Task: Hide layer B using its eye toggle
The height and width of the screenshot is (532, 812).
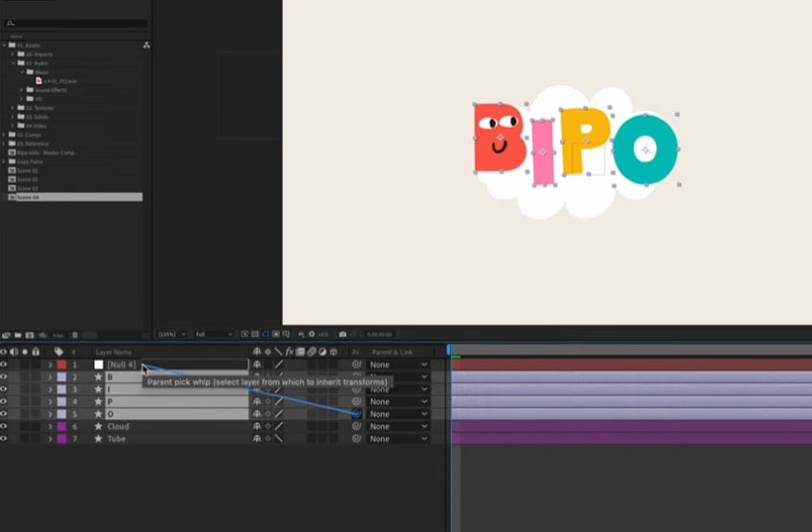Action: [4, 376]
